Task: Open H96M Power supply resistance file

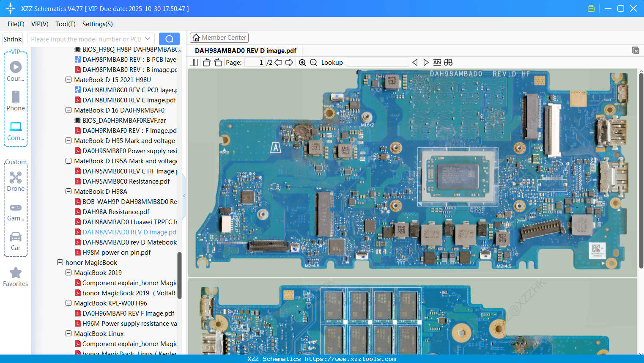Action: point(126,323)
